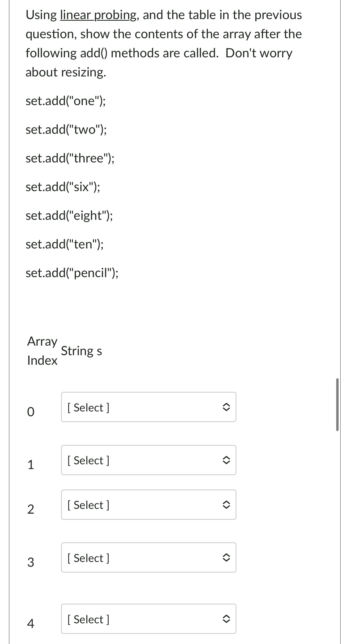Click the String s column header
Image resolution: width=341 pixels, height=644 pixels.
point(82,351)
